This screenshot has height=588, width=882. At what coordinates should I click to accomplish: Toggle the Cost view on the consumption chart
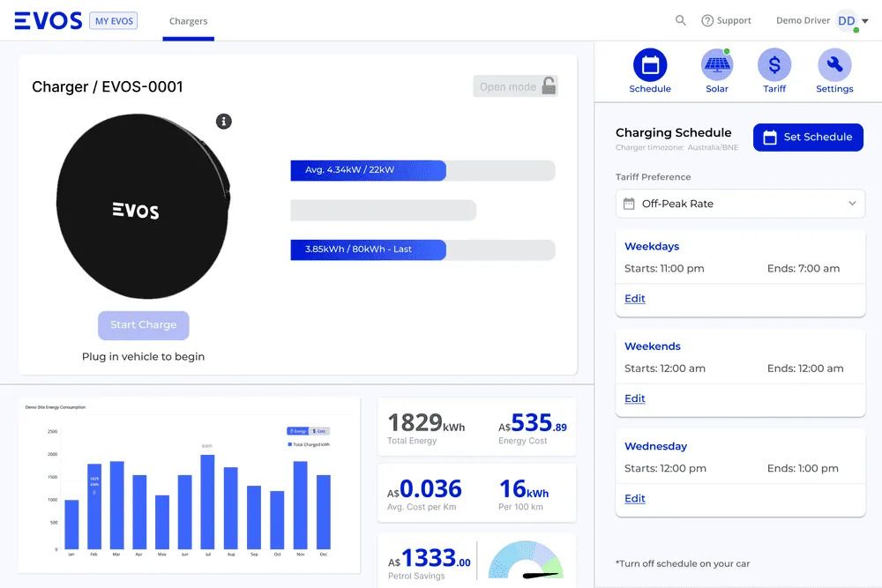[320, 429]
